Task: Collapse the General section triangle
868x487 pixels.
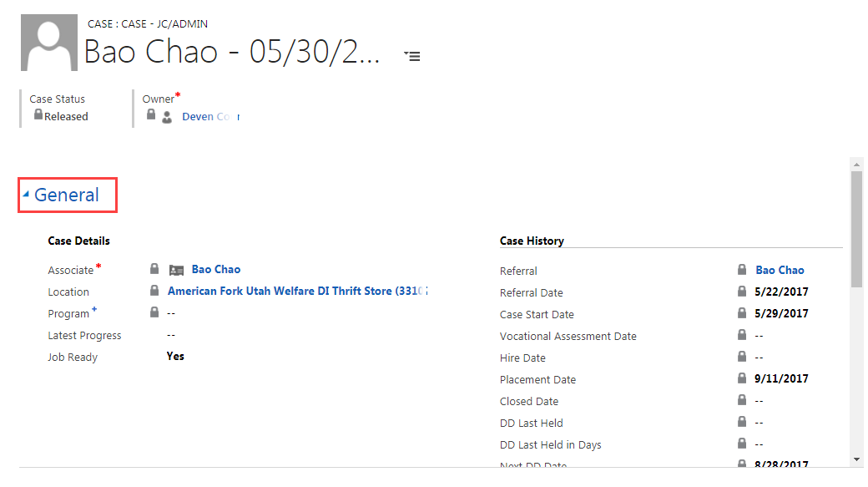Action: click(x=26, y=194)
